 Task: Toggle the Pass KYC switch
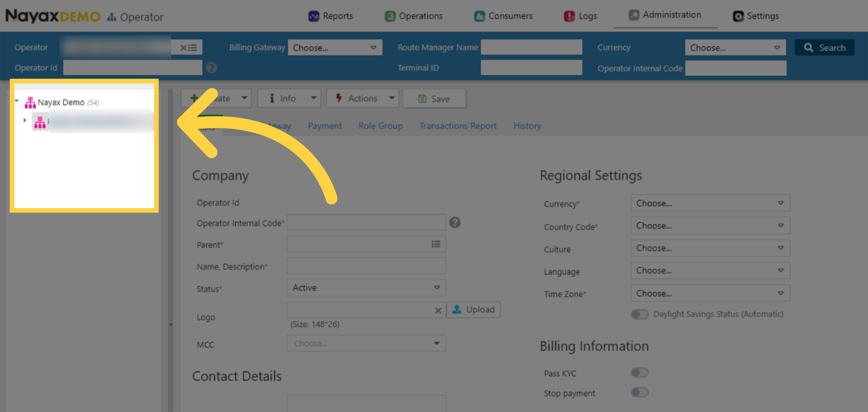click(x=640, y=373)
